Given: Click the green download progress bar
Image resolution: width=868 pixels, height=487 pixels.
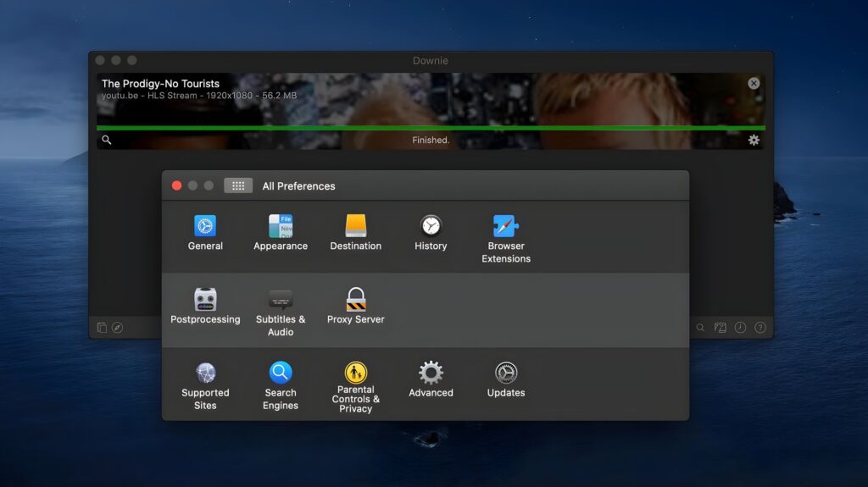Looking at the screenshot, I should 431,128.
